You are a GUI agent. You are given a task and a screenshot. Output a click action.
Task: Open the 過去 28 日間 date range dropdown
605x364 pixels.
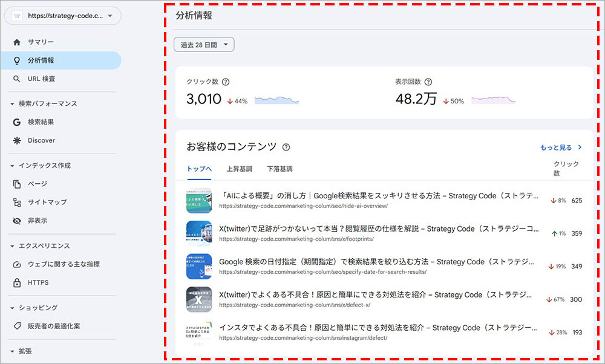pyautogui.click(x=203, y=45)
